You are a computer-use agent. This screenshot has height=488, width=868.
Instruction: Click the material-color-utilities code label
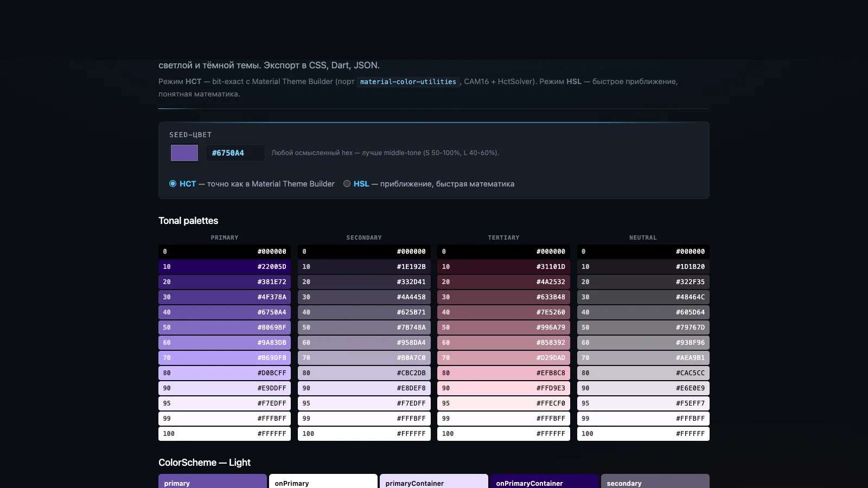[x=408, y=82]
